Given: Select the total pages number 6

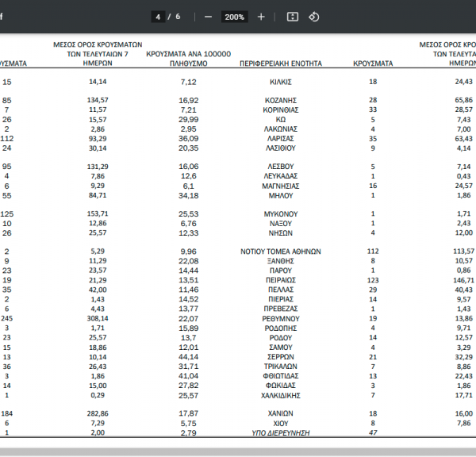Looking at the screenshot, I should pyautogui.click(x=178, y=17).
